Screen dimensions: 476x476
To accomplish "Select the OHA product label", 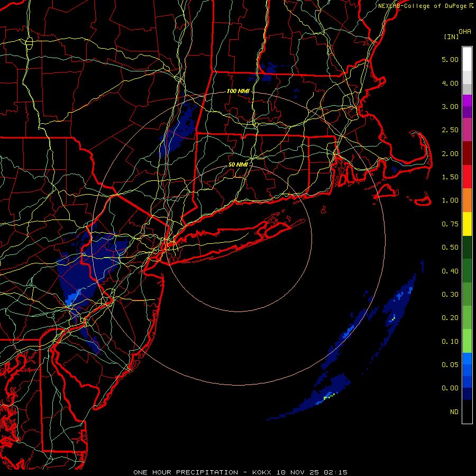I will [x=465, y=32].
